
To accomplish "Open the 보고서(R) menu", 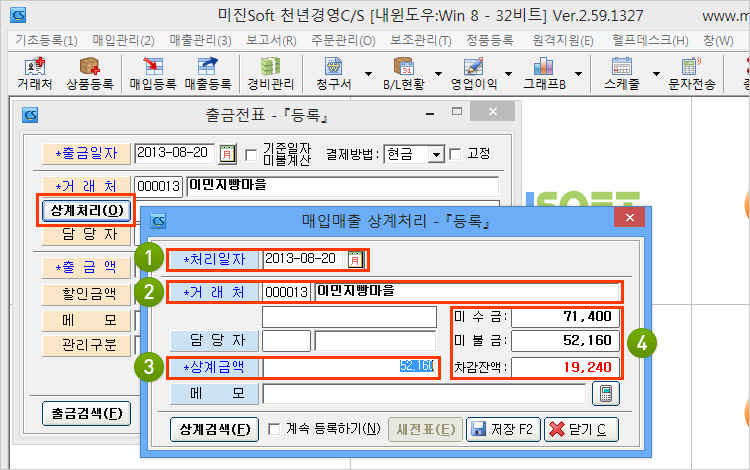I will coord(271,41).
